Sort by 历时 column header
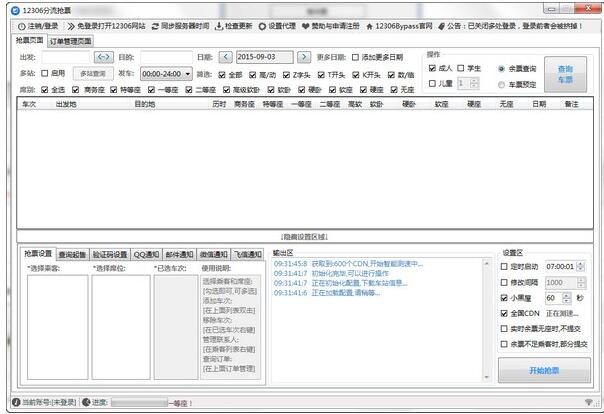The image size is (604, 414). [219, 104]
